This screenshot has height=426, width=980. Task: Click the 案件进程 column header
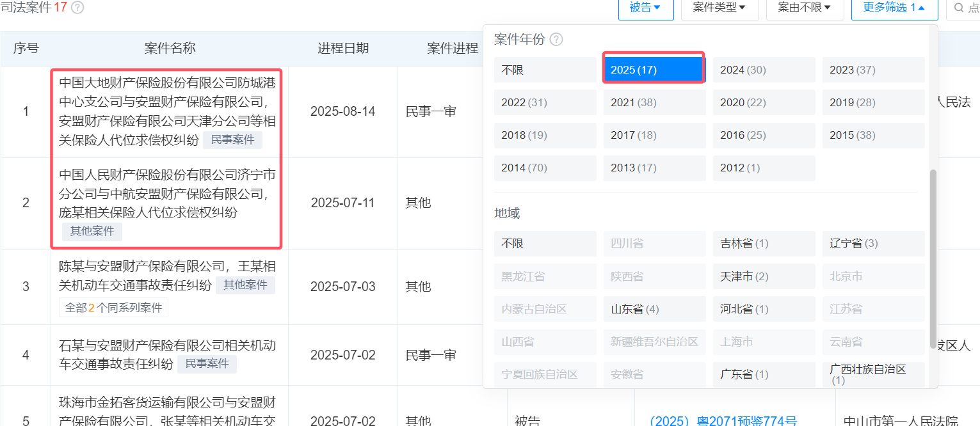tap(453, 49)
